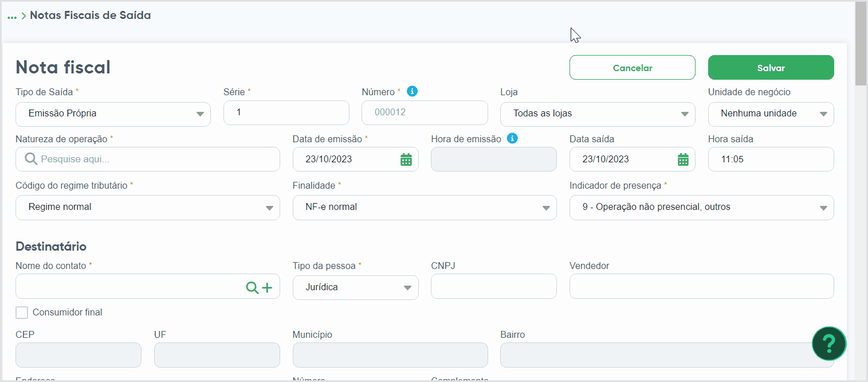
Task: Click the Número field showing 000012
Action: pyautogui.click(x=425, y=112)
